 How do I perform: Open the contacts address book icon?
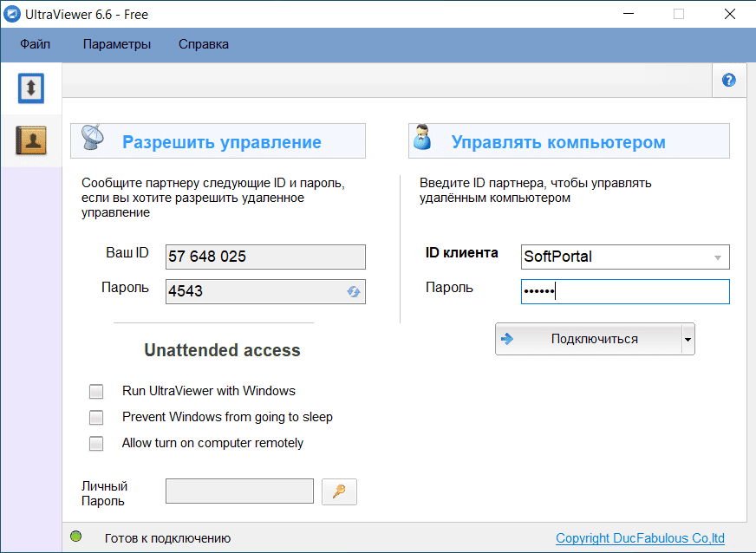pos(30,140)
